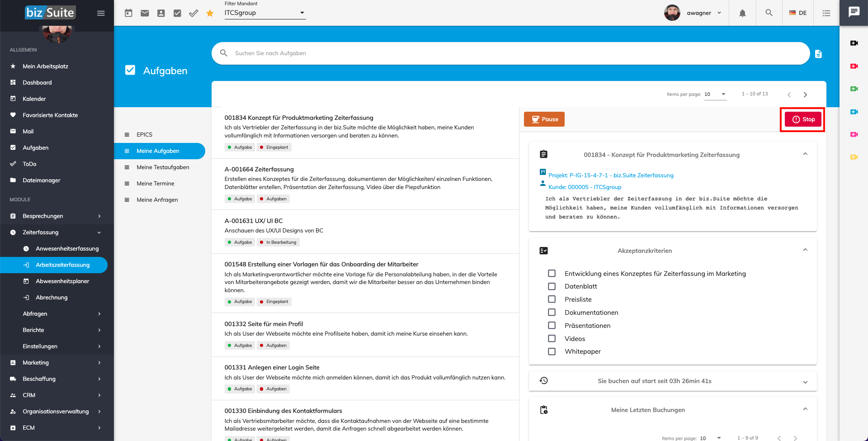Open the Filter Mandant ITCSgroup dropdown

coord(265,13)
